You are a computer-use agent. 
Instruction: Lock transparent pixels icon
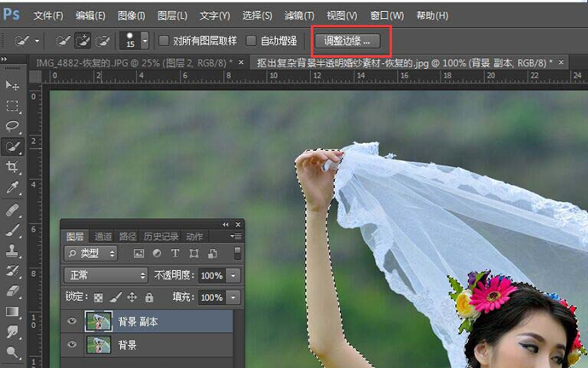pos(98,298)
